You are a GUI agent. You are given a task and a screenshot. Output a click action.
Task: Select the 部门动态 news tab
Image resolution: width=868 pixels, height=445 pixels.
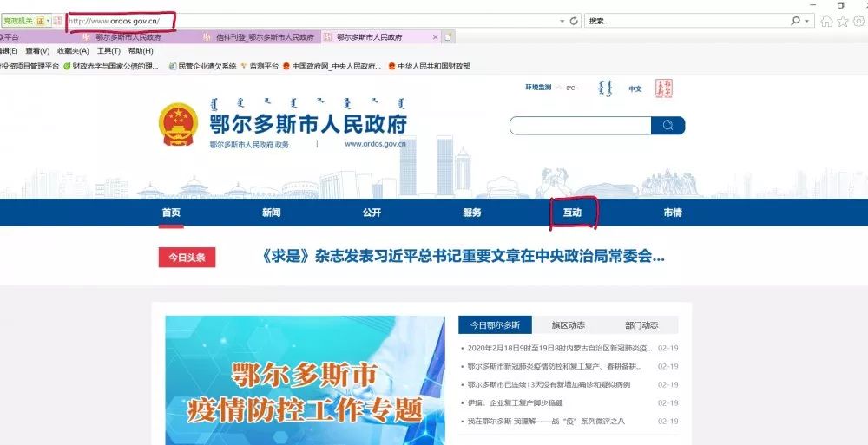point(641,325)
